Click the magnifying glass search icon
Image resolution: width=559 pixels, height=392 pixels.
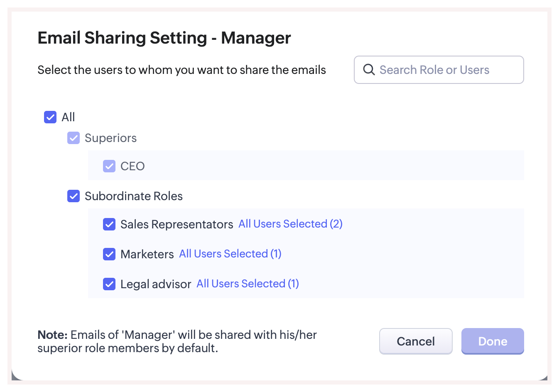click(369, 70)
